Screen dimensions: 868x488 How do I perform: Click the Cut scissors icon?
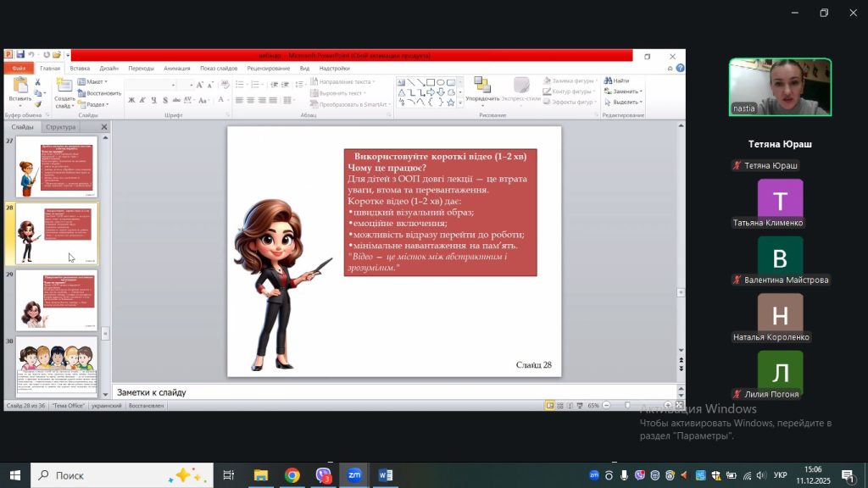pyautogui.click(x=38, y=82)
